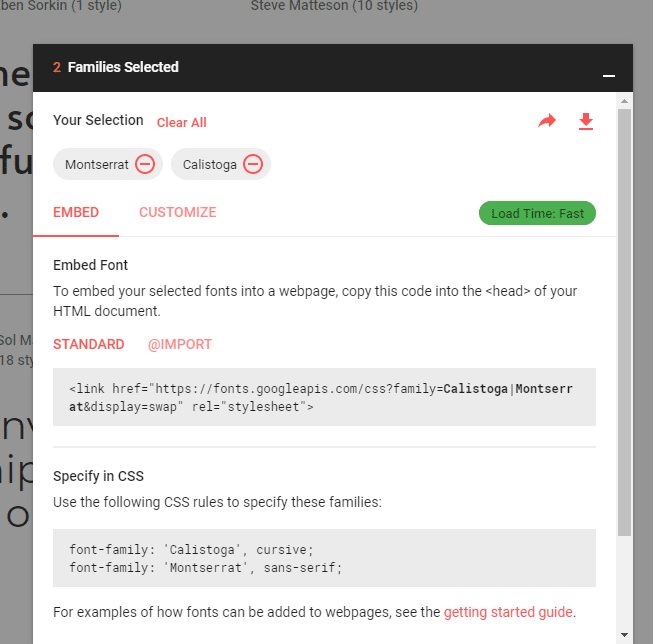Click the link href embed code box
653x644 pixels.
(x=324, y=397)
